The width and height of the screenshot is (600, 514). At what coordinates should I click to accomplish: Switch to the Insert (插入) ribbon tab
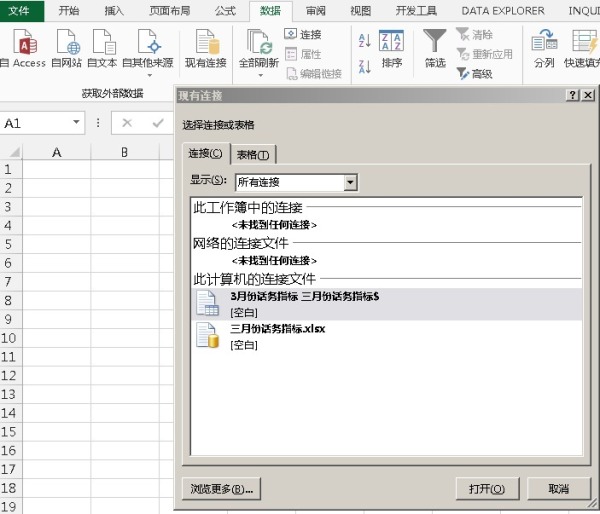coord(114,11)
